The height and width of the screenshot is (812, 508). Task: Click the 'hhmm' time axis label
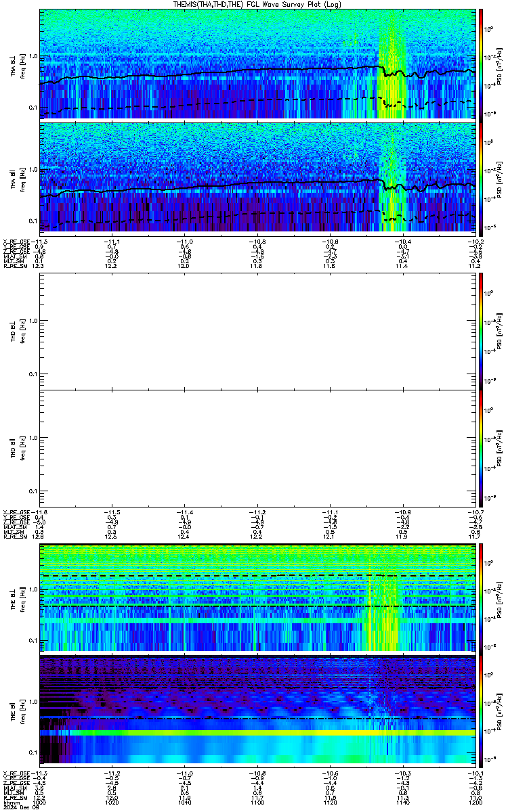(x=10, y=802)
